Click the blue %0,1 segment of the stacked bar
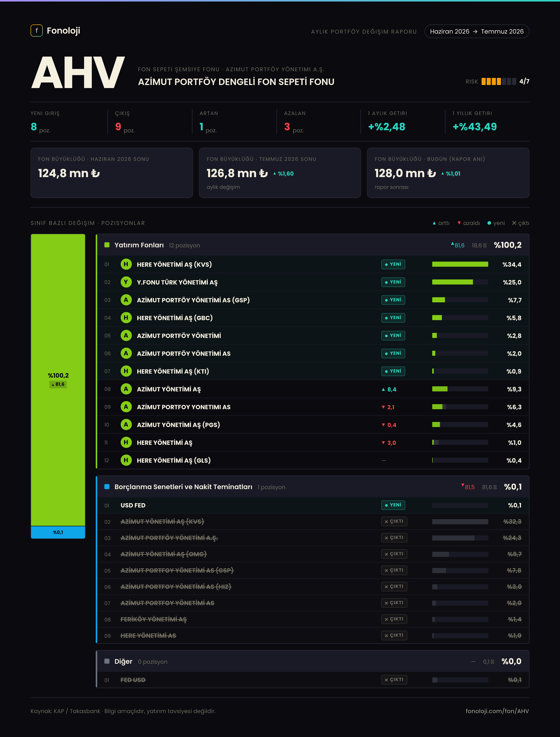Image resolution: width=560 pixels, height=737 pixels. pos(58,532)
